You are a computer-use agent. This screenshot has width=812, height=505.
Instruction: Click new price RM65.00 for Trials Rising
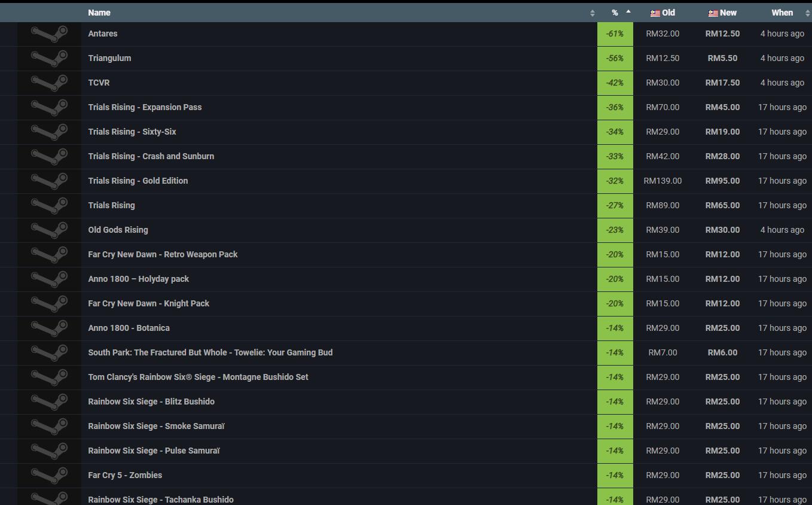point(722,205)
